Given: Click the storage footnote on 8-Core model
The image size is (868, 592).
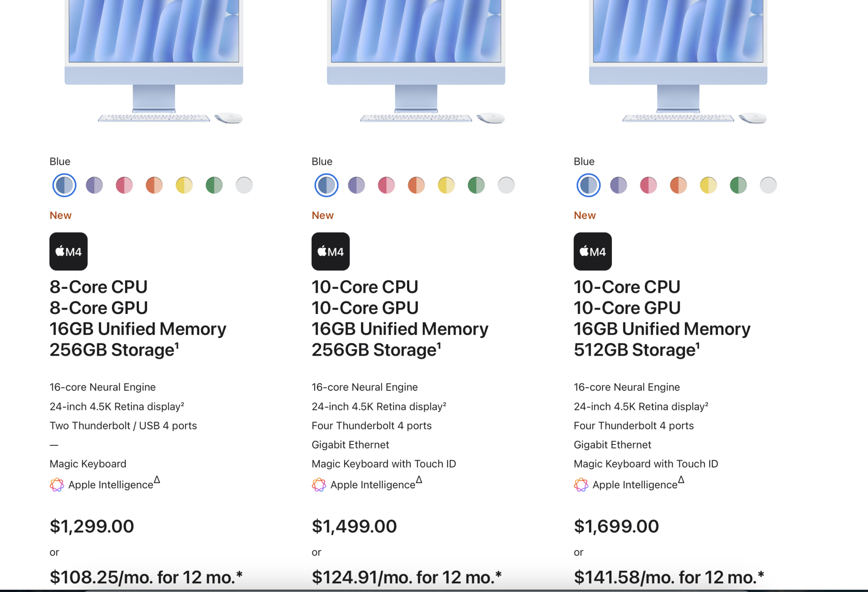Looking at the screenshot, I should tap(177, 345).
